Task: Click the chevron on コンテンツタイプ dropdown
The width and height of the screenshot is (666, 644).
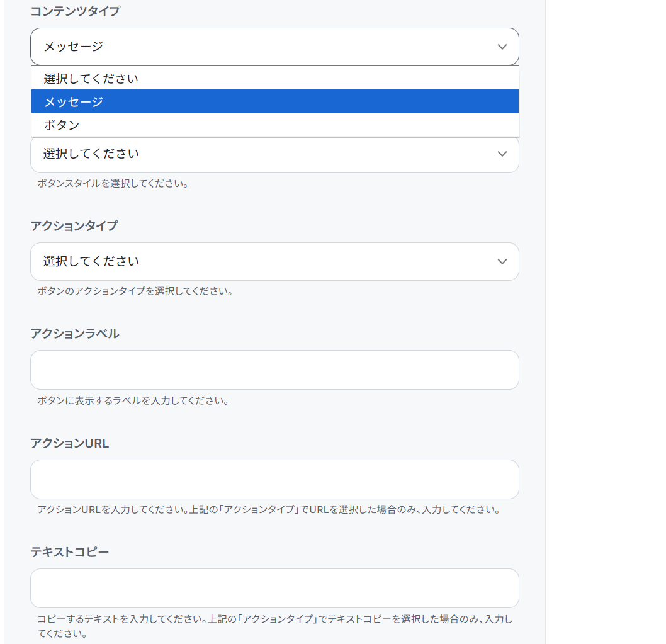Action: click(x=502, y=47)
